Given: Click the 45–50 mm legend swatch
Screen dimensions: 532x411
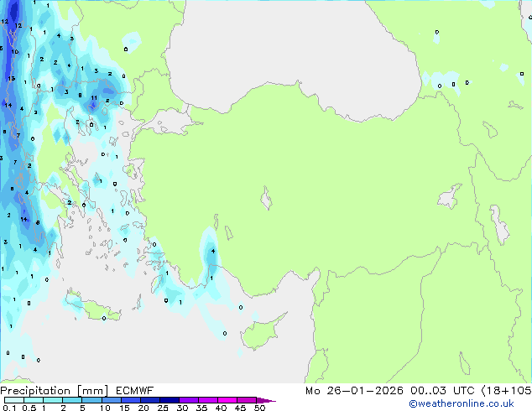Looking at the screenshot, I should click(247, 400).
